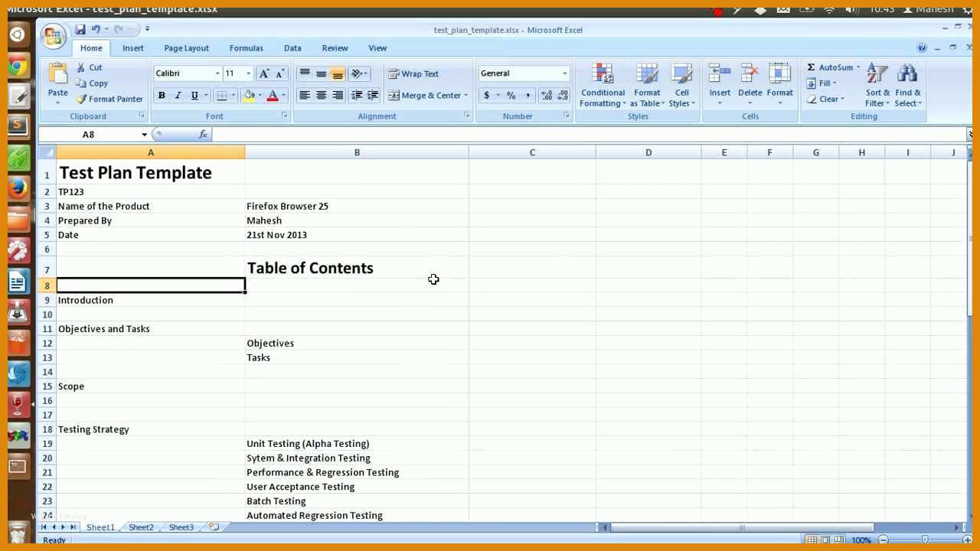This screenshot has height=551, width=980.
Task: Open Firefox from the Ubuntu launcher
Action: (x=18, y=188)
